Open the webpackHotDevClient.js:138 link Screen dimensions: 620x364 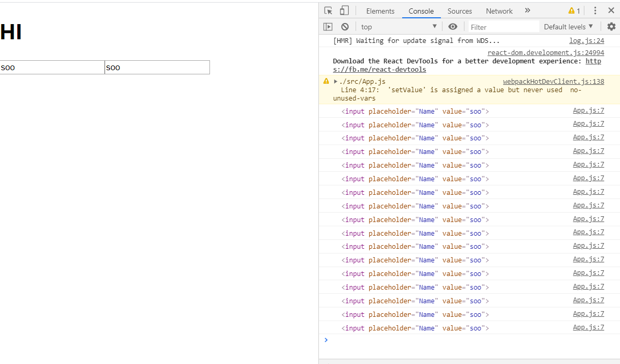[553, 82]
